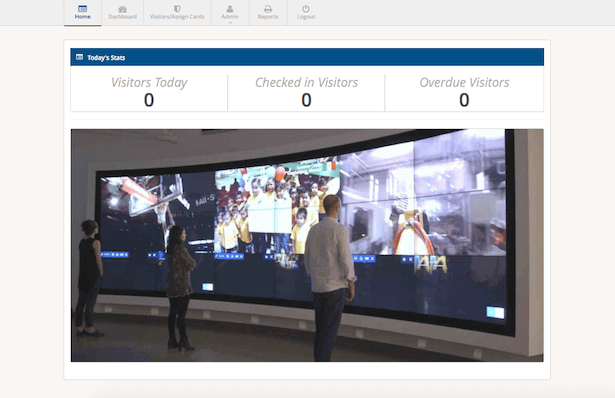Open the Home tab
The height and width of the screenshot is (398, 615).
click(x=82, y=13)
